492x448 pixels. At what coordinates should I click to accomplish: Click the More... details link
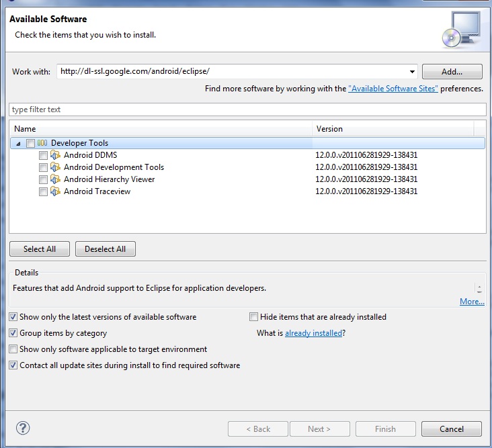click(472, 302)
